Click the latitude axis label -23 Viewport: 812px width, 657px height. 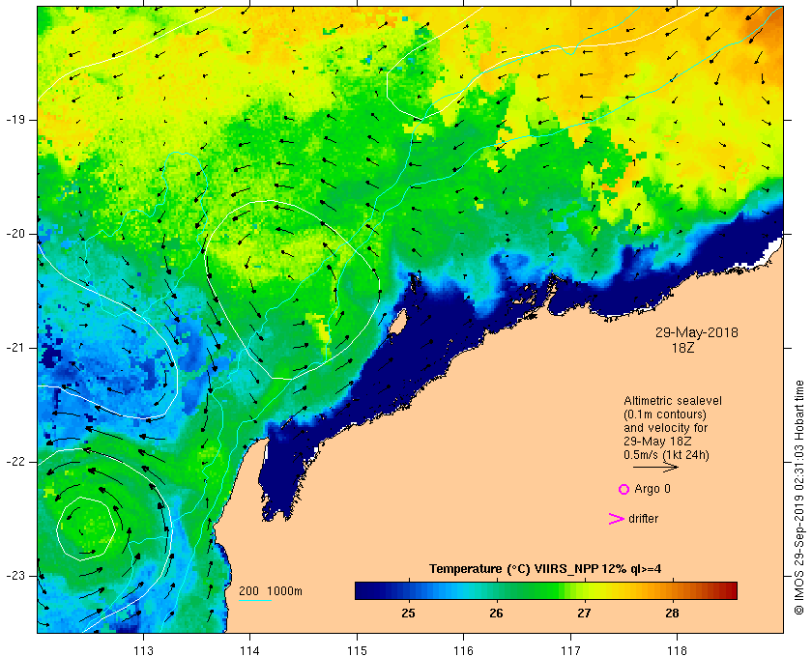14,576
